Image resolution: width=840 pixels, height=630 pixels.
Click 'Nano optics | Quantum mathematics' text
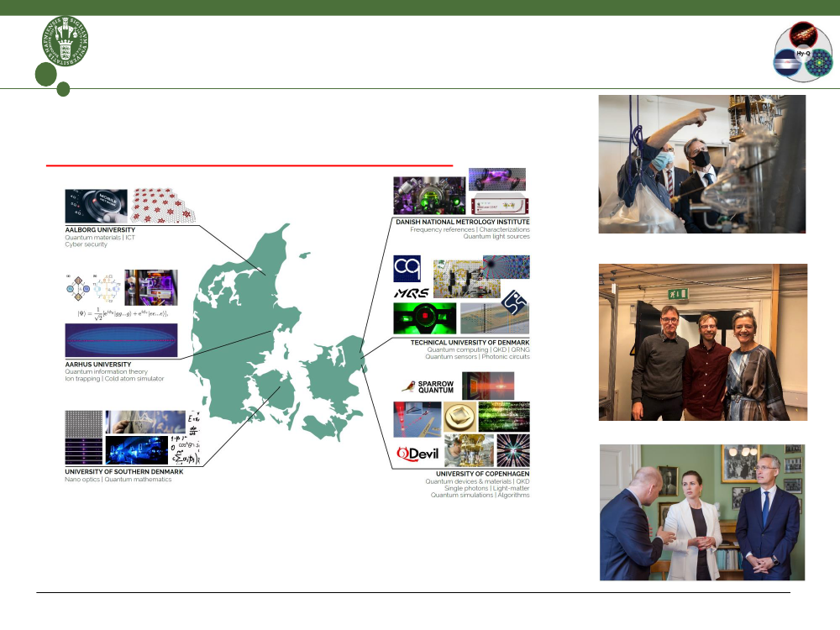pyautogui.click(x=118, y=480)
